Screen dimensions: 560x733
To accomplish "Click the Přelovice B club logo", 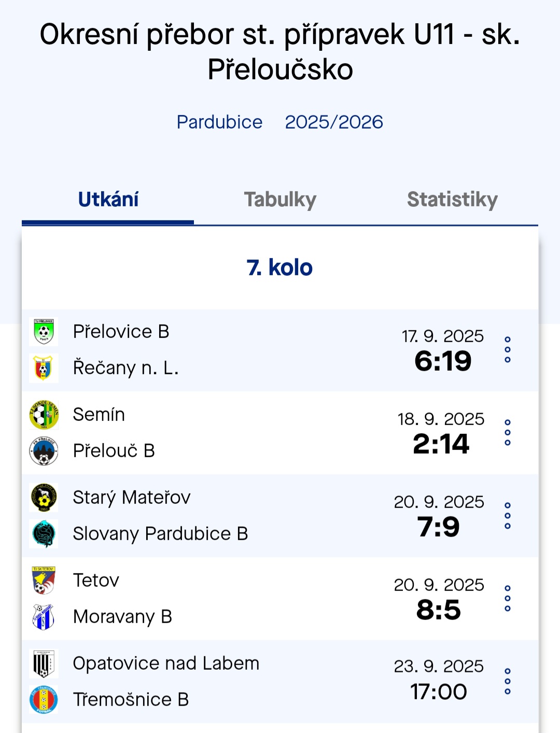I will [44, 332].
